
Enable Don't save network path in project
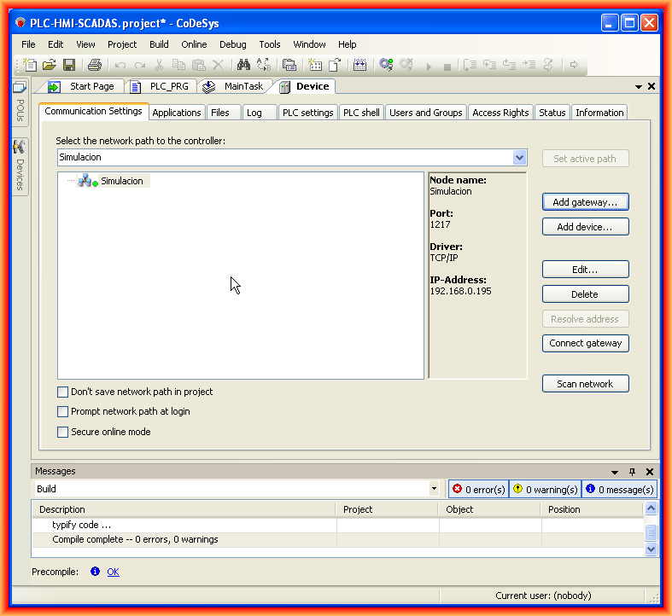click(x=62, y=392)
